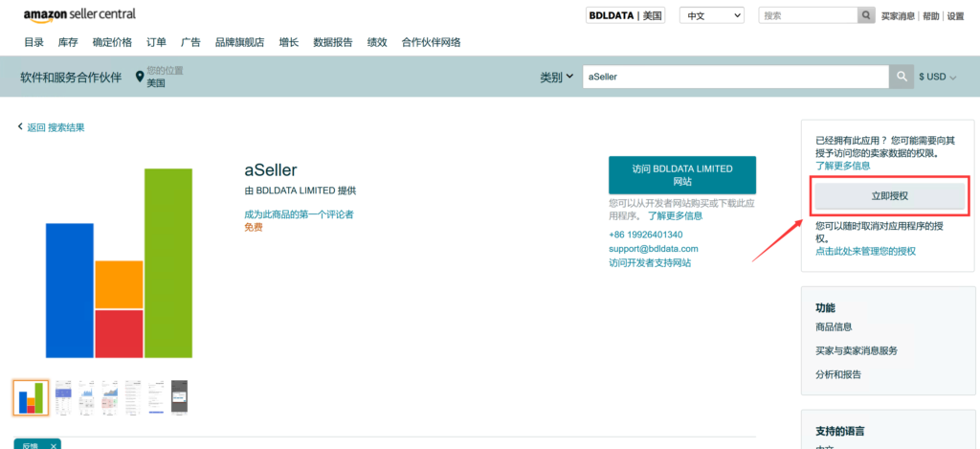Open the BDLDATA | 美国 account switcher
980x449 pixels.
[x=625, y=15]
